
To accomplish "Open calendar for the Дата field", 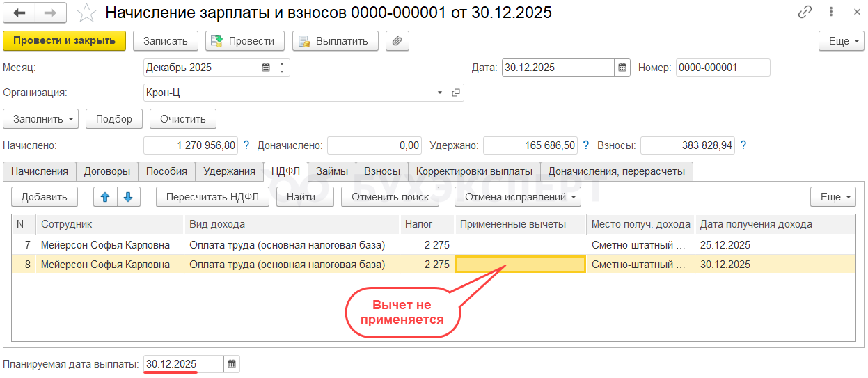I will 622,68.
